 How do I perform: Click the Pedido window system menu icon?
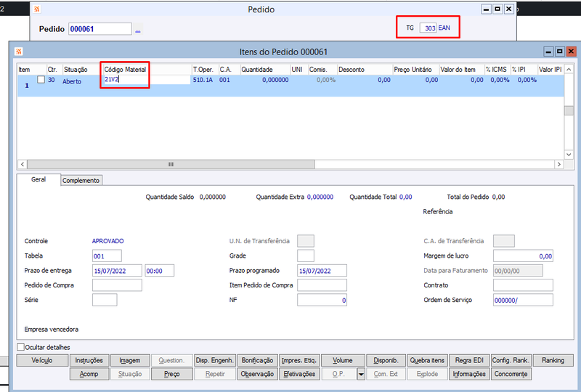[38, 9]
